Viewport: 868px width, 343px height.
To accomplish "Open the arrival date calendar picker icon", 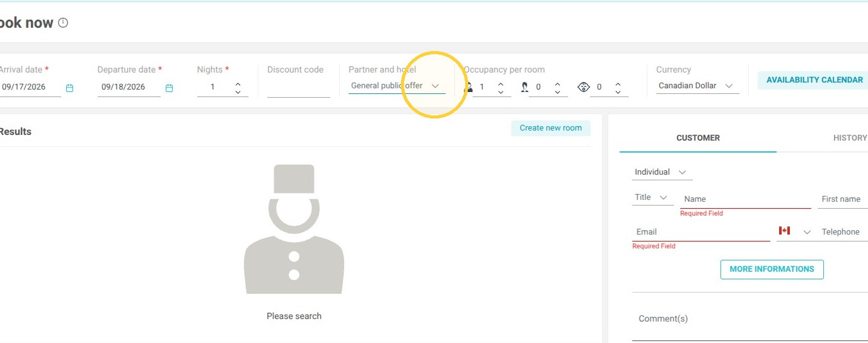I will pos(70,88).
